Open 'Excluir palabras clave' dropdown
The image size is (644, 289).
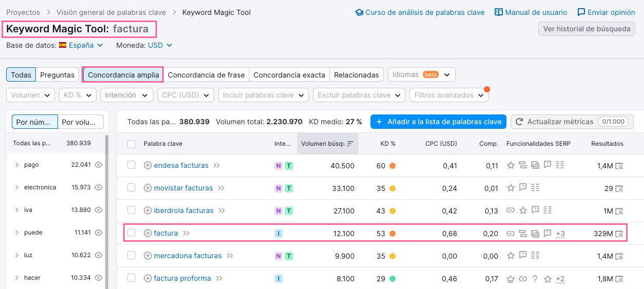[x=359, y=95]
